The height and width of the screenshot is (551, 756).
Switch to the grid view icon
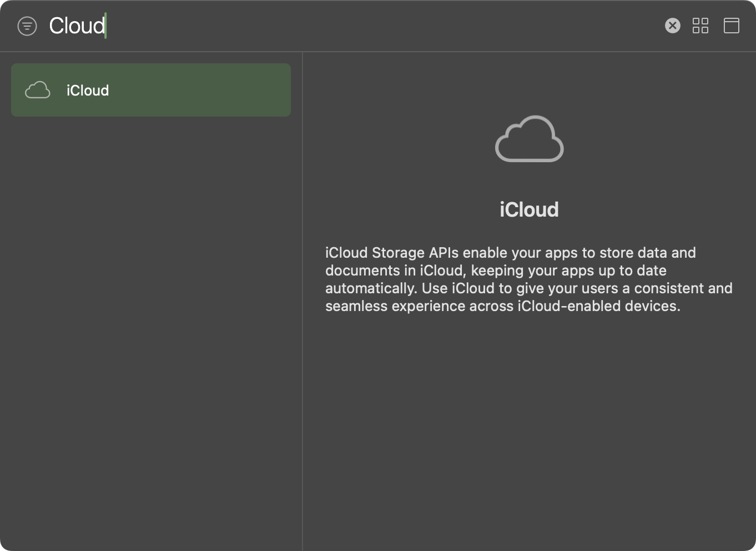tap(700, 26)
